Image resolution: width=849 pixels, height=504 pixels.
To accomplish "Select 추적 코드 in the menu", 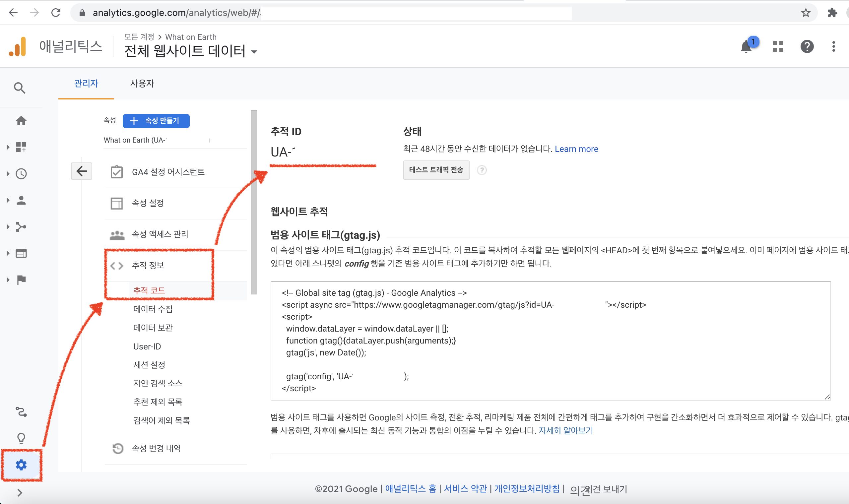I will click(149, 290).
